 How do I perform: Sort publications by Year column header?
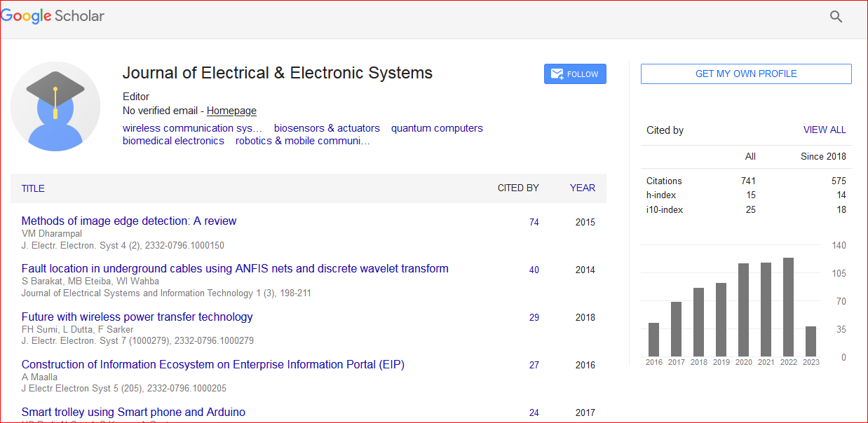[582, 188]
